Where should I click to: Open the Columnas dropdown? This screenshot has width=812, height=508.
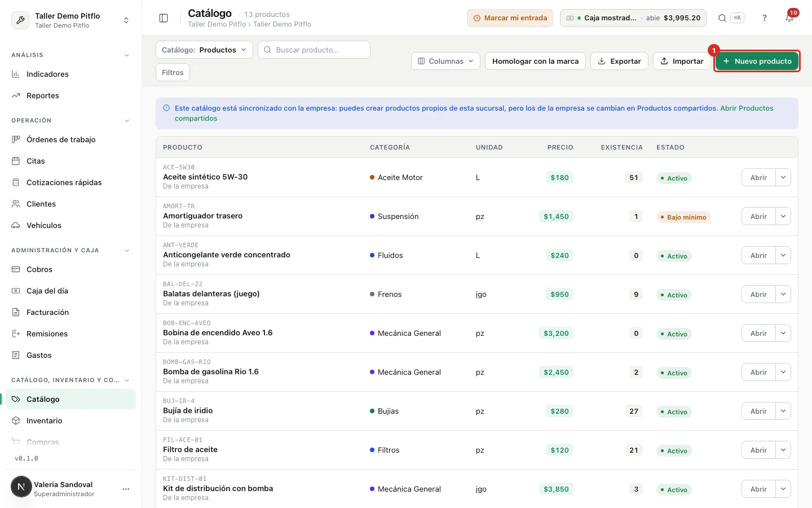(445, 61)
